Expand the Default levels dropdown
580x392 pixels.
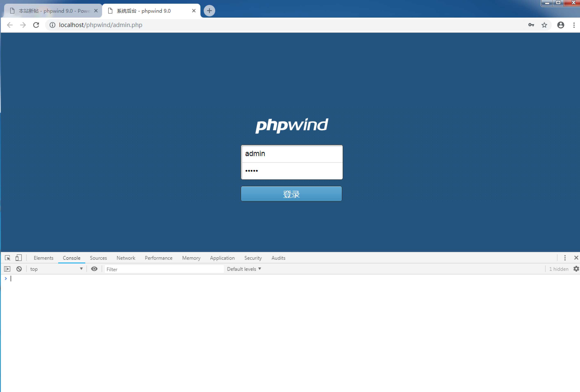pos(244,269)
